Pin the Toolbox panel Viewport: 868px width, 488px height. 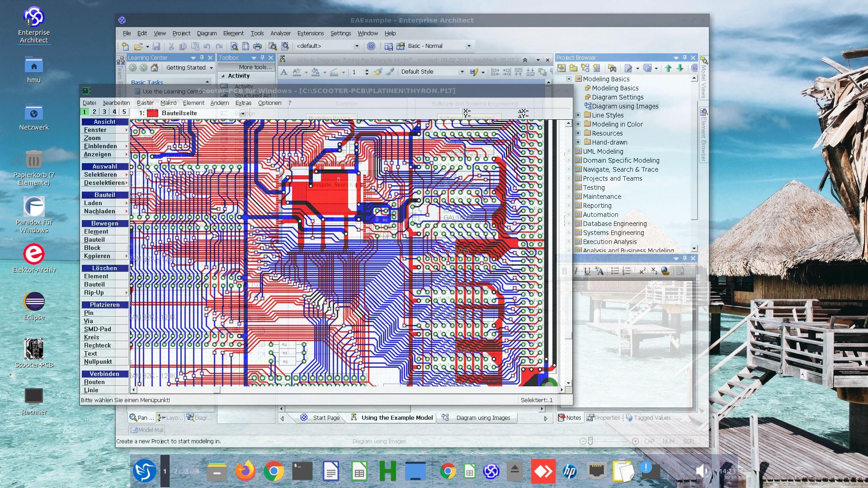click(262, 58)
